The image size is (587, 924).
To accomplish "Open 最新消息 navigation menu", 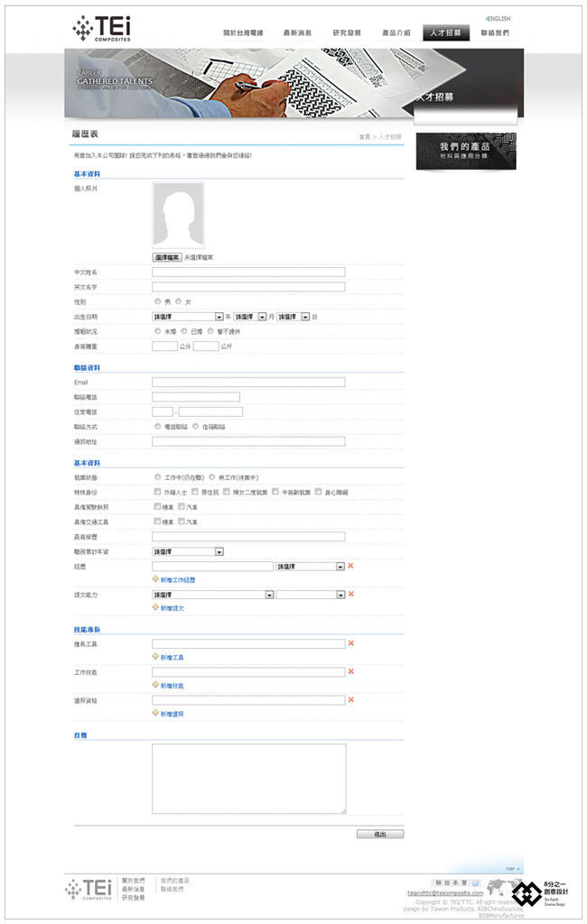I will [297, 33].
